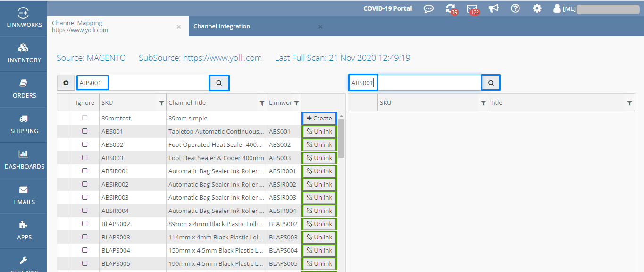Screen dimensions: 644x272
Task: Open the Dashboards sidebar section
Action: pos(24,160)
